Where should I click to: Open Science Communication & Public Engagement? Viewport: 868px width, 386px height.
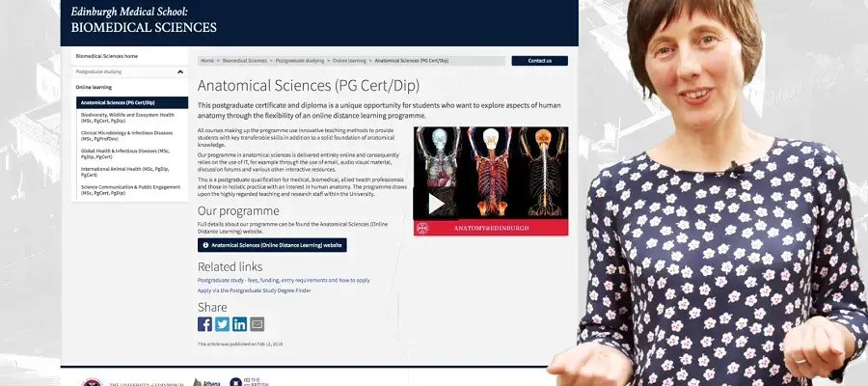click(130, 189)
